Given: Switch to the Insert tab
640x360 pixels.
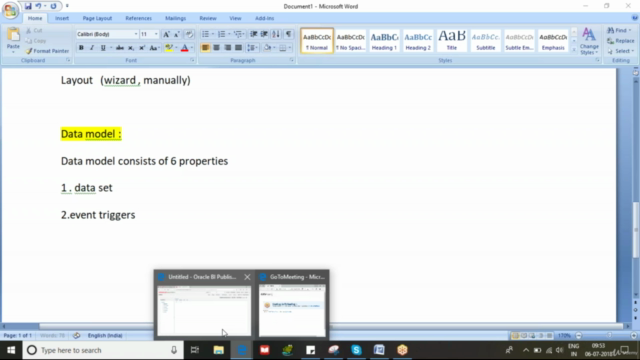Looking at the screenshot, I should pyautogui.click(x=62, y=18).
